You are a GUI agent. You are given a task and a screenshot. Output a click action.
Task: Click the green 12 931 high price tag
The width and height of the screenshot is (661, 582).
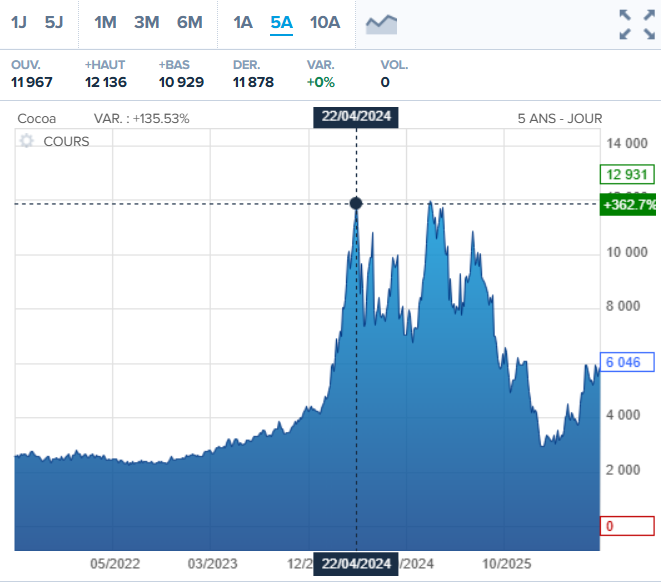tap(627, 174)
